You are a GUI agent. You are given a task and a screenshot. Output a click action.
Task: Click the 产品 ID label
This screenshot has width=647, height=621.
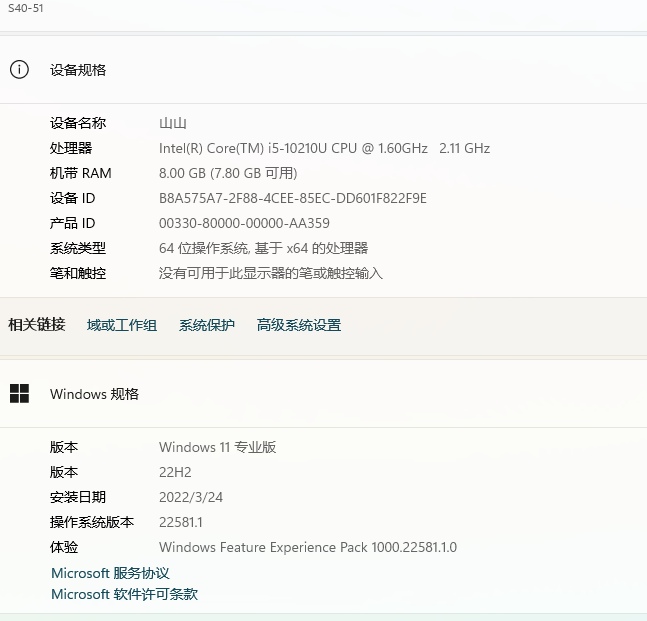(73, 223)
